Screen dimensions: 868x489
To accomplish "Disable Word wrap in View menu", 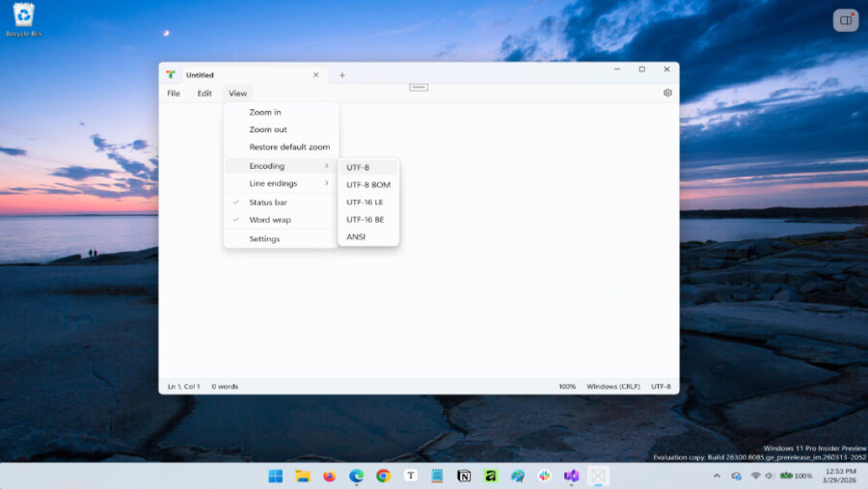I will pyautogui.click(x=269, y=220).
